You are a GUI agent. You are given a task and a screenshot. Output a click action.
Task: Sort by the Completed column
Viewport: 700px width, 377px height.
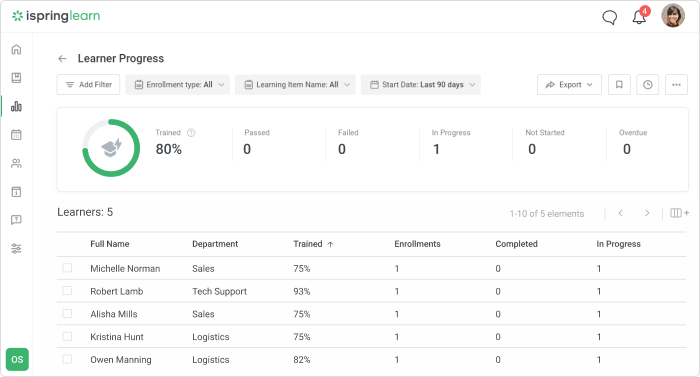pos(517,244)
